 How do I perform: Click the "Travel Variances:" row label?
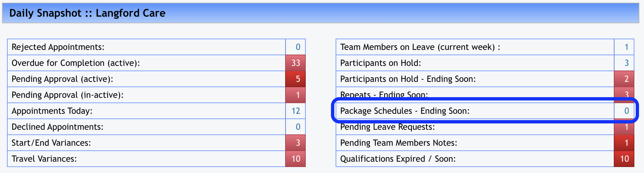pyautogui.click(x=44, y=159)
